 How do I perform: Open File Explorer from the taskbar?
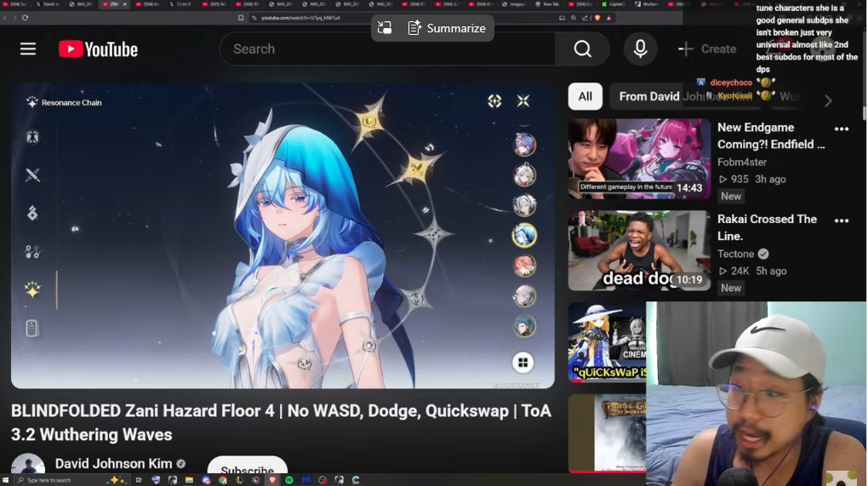coord(189,480)
